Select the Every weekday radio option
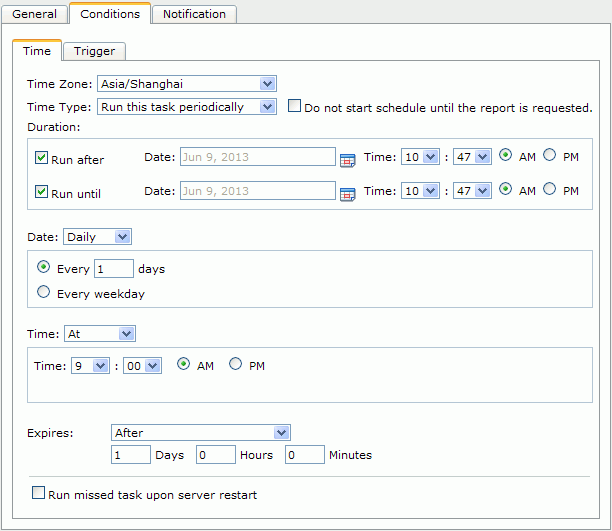 coord(43,292)
